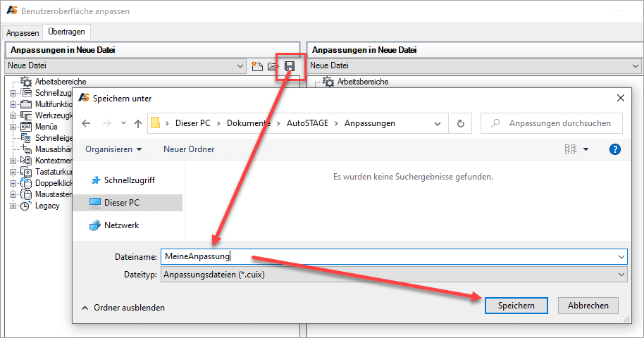
Task: Change the view layout icon
Action: click(x=571, y=149)
